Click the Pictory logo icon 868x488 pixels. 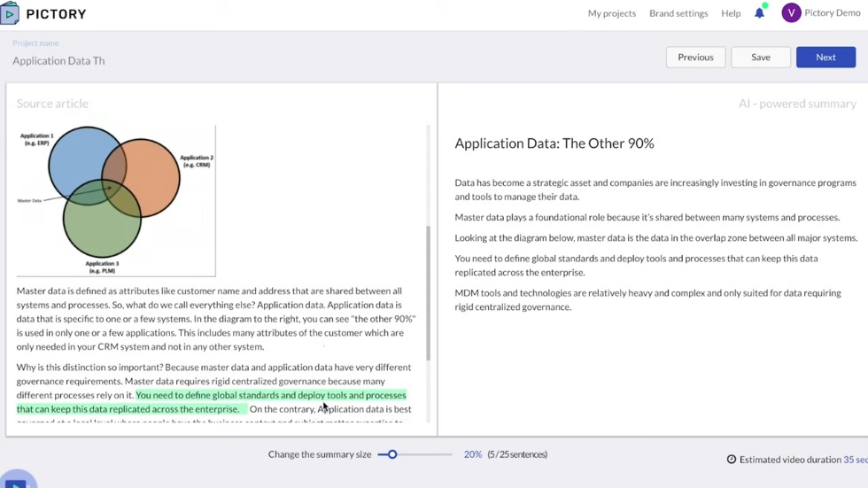(11, 13)
